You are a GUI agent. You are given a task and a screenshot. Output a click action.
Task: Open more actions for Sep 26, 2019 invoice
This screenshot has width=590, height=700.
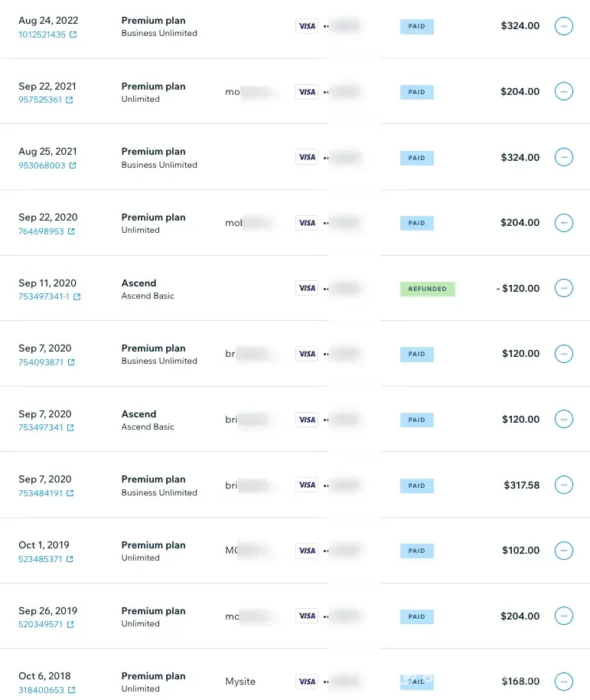[563, 616]
